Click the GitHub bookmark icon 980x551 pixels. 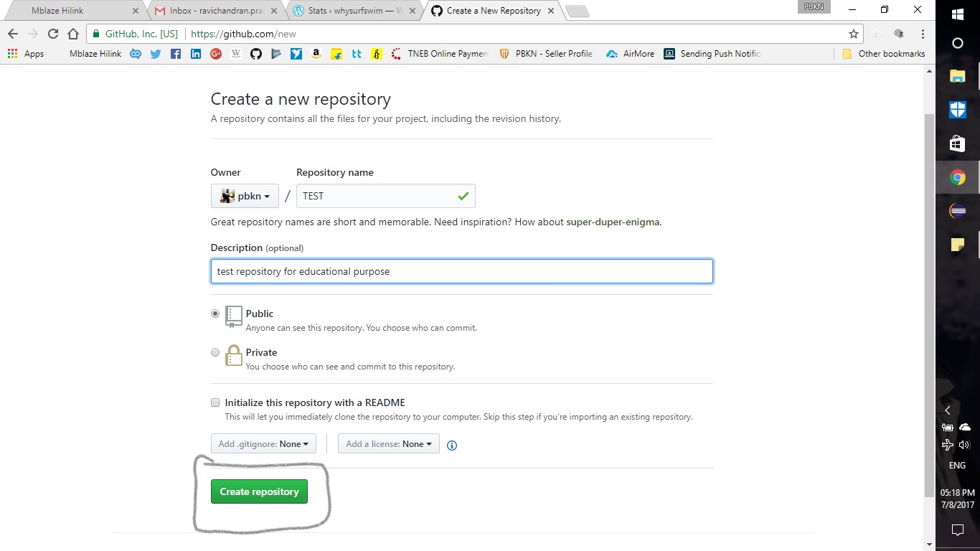point(256,54)
